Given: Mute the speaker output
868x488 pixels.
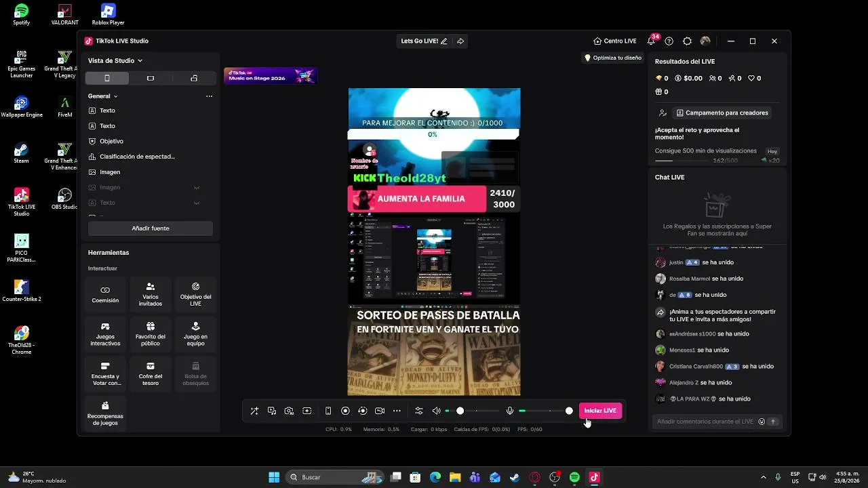Looking at the screenshot, I should pyautogui.click(x=436, y=411).
